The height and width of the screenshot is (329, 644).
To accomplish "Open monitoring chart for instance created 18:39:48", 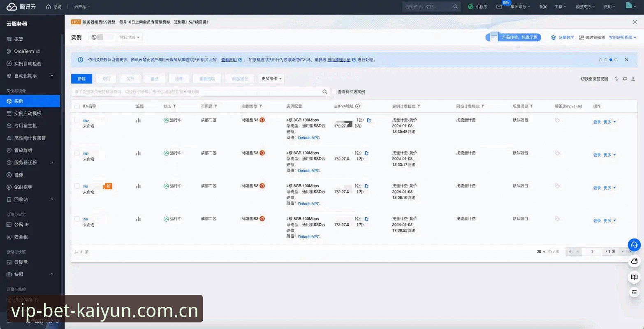I will (x=139, y=120).
